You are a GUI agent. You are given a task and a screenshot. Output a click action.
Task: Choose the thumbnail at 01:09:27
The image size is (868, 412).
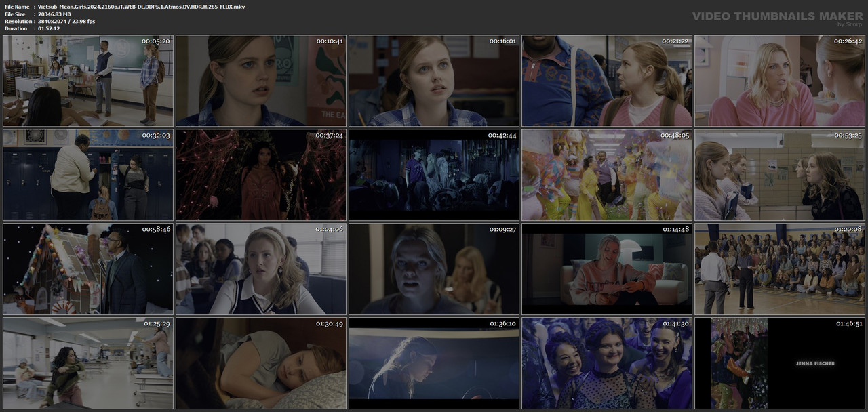coord(434,269)
